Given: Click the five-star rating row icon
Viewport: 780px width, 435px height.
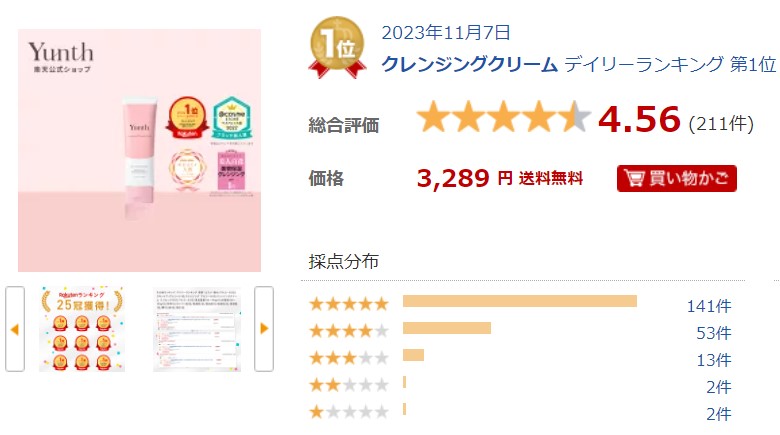Looking at the screenshot, I should (x=349, y=304).
